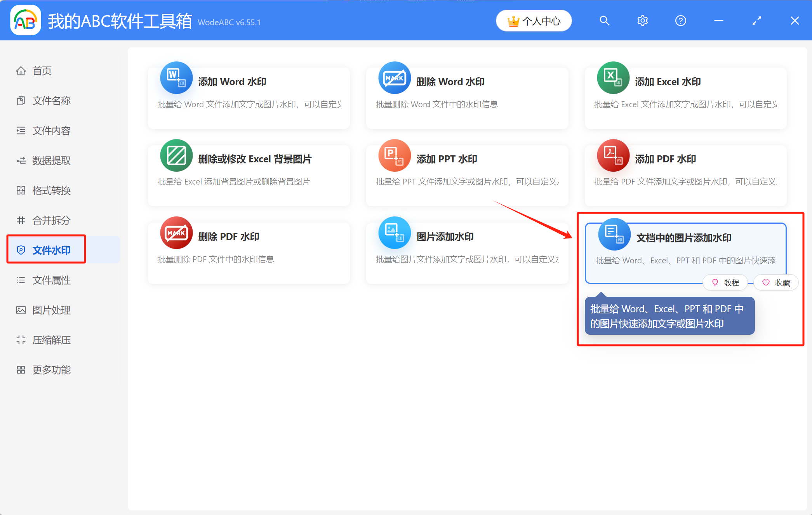Click the 删除或修改 Excel 背景图片 icon
812x515 pixels.
176,155
